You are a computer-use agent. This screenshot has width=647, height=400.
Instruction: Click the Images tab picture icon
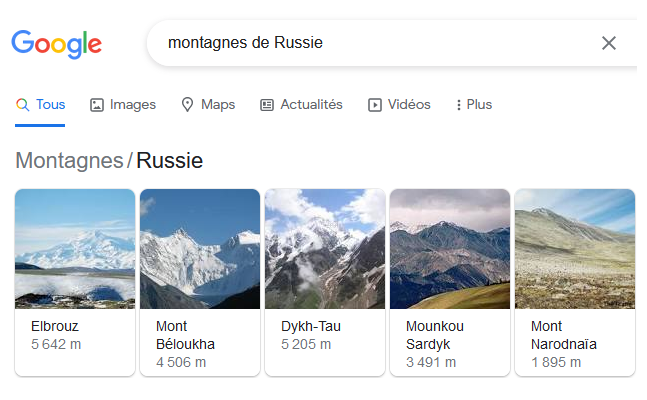tap(97, 105)
